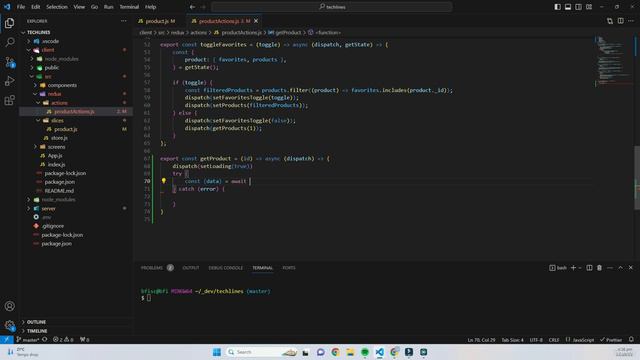Click Ln 70, Col 29 cursor position
Viewport: 640px width, 360px height.
coord(481,340)
